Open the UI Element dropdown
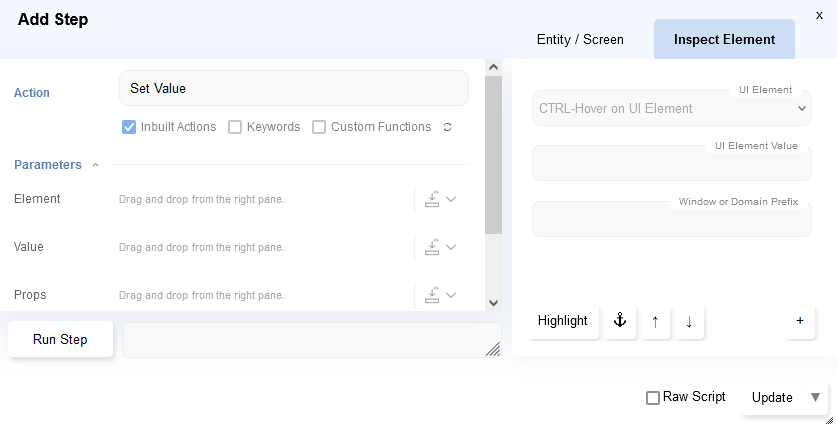837x428 pixels. (672, 108)
